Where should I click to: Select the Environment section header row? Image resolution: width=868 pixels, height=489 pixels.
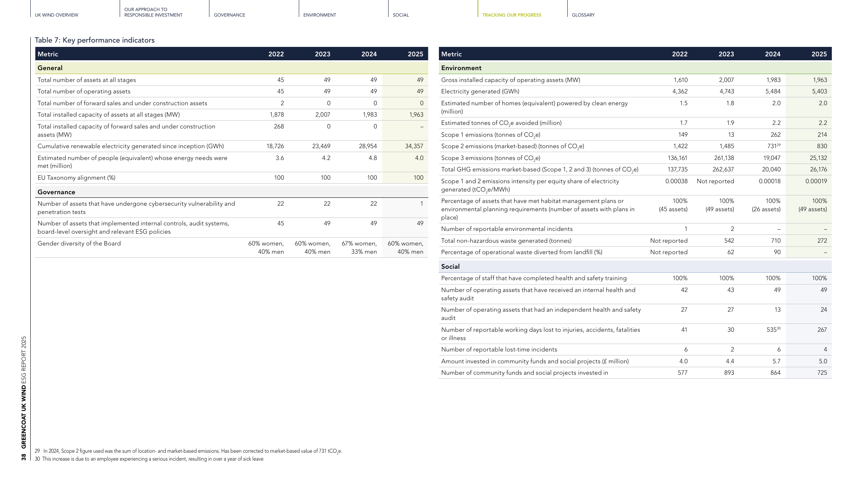635,68
